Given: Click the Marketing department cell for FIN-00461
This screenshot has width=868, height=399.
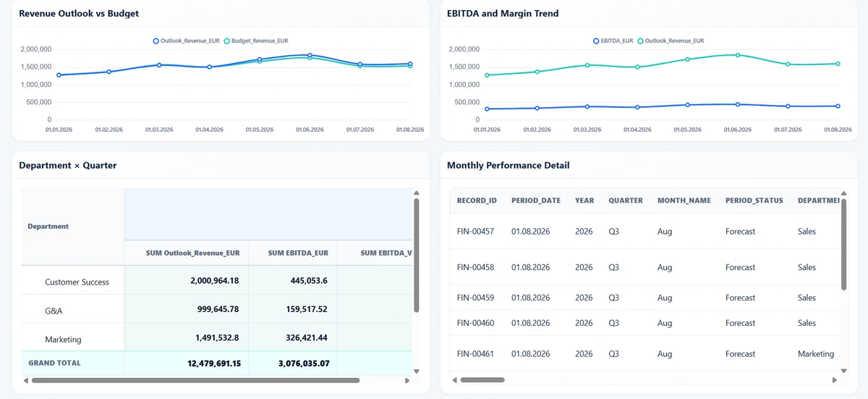Looking at the screenshot, I should (x=816, y=354).
